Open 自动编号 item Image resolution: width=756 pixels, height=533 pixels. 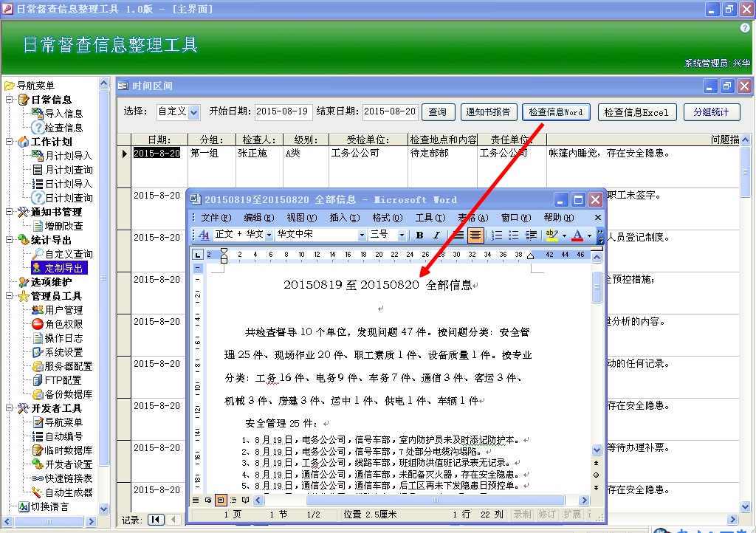point(58,436)
